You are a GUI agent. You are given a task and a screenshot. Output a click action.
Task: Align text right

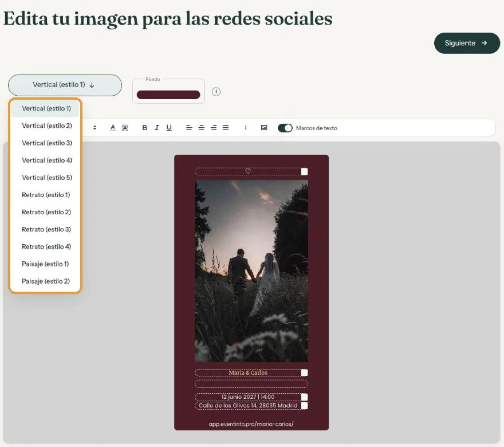coord(214,128)
